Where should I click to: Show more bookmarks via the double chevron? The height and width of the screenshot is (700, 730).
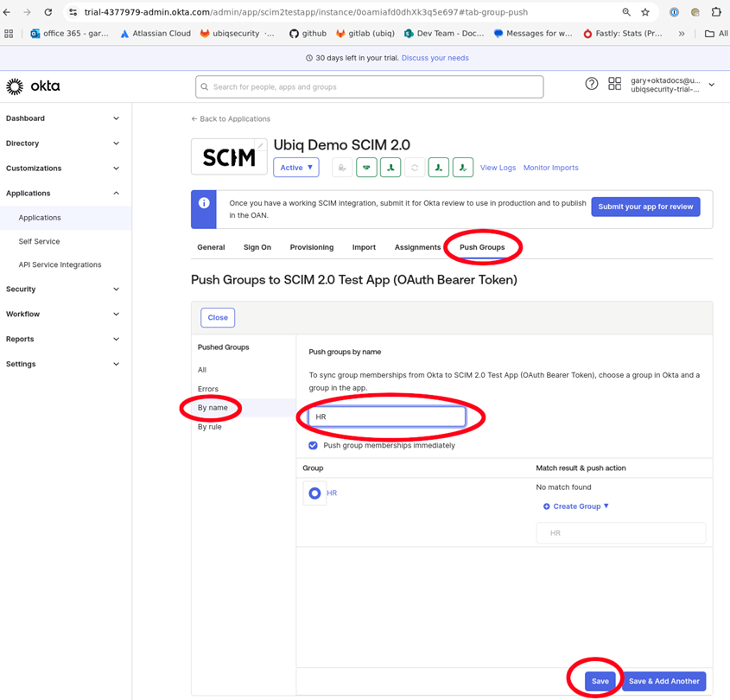click(x=682, y=34)
